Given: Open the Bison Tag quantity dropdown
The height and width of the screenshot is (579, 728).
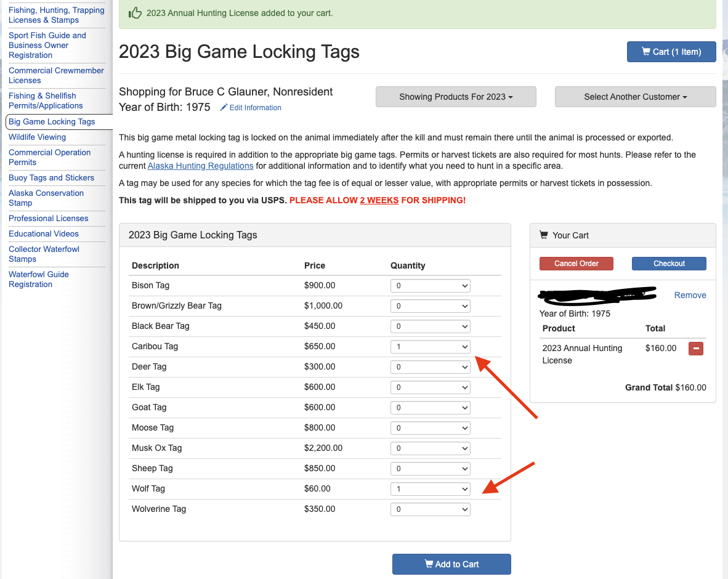Looking at the screenshot, I should [x=430, y=286].
